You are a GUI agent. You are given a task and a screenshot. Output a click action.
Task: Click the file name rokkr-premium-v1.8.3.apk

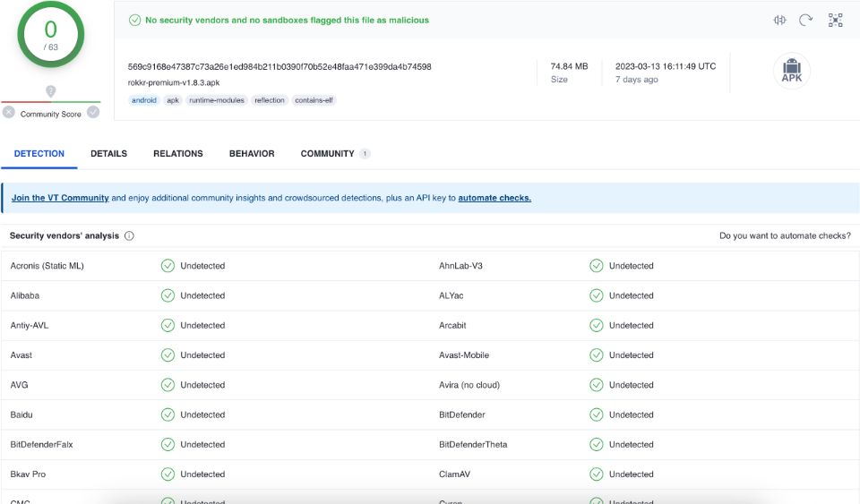174,82
